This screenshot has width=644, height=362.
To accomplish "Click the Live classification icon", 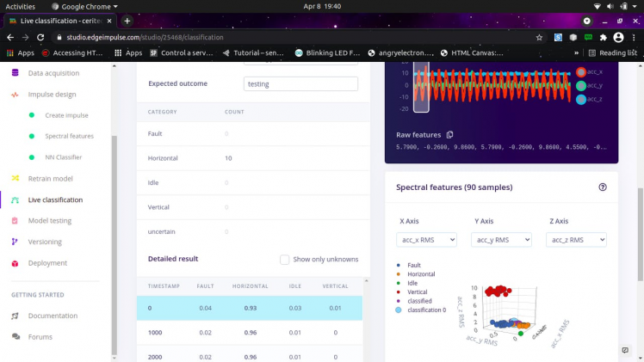I will pos(15,199).
